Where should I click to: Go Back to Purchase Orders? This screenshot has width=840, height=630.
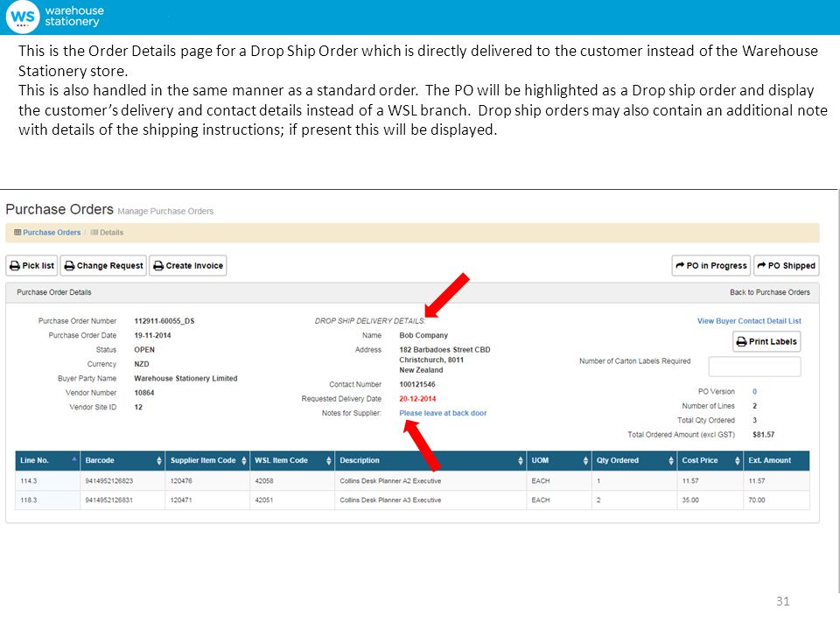[x=770, y=292]
